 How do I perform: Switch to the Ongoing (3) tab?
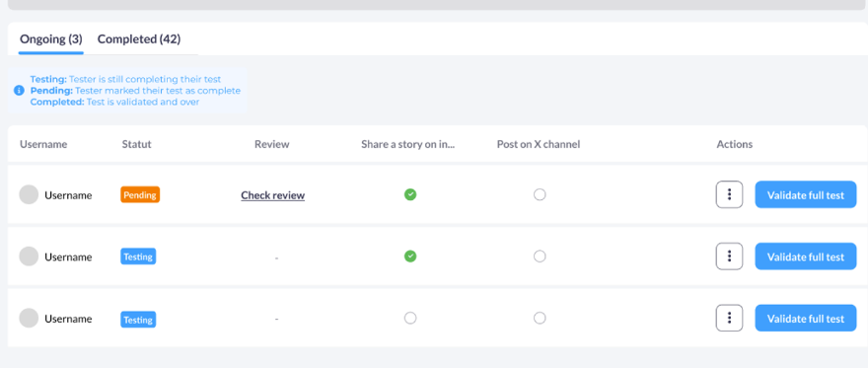click(51, 39)
